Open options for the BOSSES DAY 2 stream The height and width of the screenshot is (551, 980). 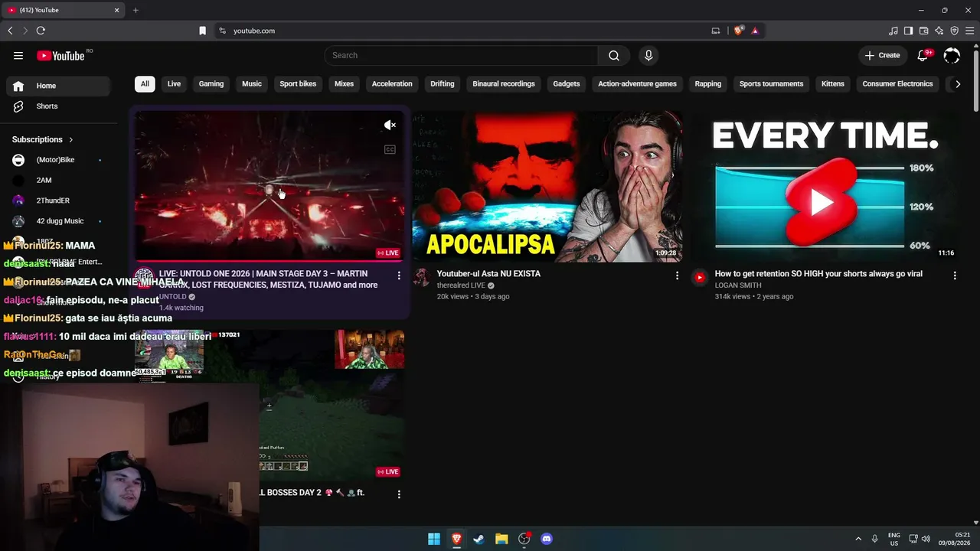pyautogui.click(x=399, y=494)
